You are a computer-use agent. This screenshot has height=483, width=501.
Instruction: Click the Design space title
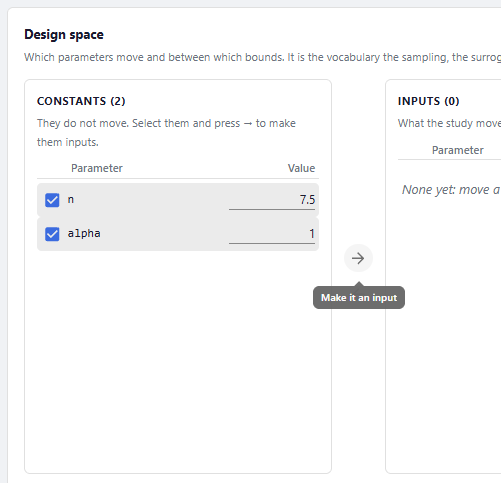[64, 35]
